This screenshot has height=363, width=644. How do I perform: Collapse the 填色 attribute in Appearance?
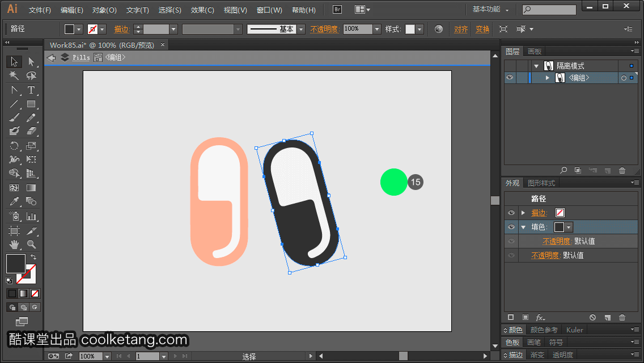pos(523,227)
